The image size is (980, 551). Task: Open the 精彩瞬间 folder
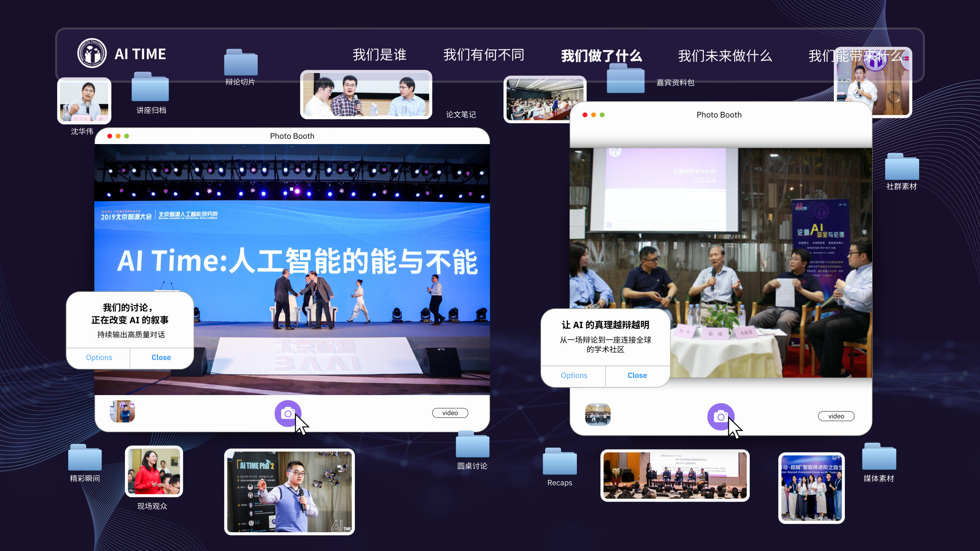(x=85, y=457)
